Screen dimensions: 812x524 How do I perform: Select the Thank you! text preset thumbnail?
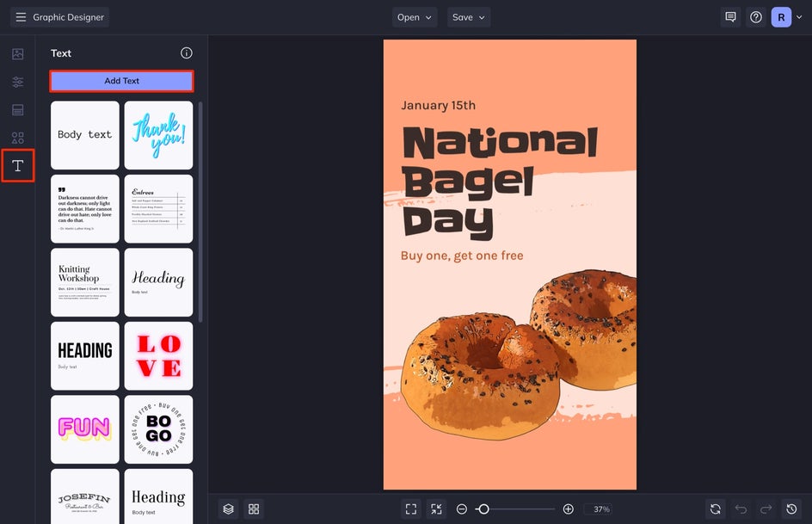click(x=158, y=135)
